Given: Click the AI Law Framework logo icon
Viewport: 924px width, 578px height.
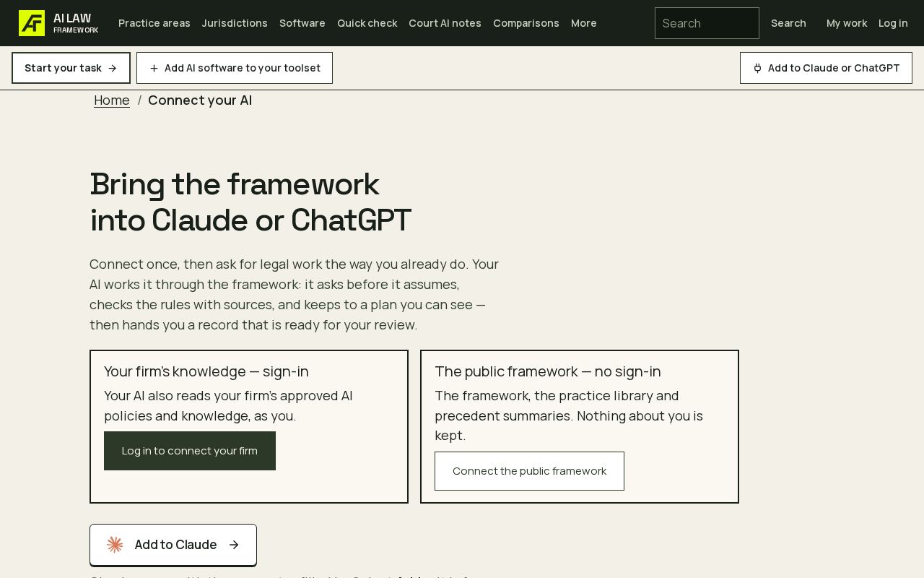Looking at the screenshot, I should pos(32,23).
